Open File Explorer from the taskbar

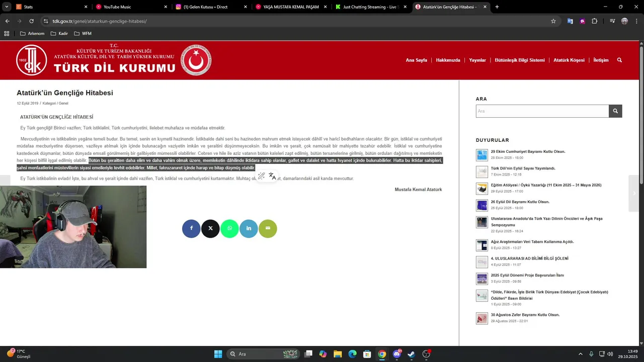(338, 354)
